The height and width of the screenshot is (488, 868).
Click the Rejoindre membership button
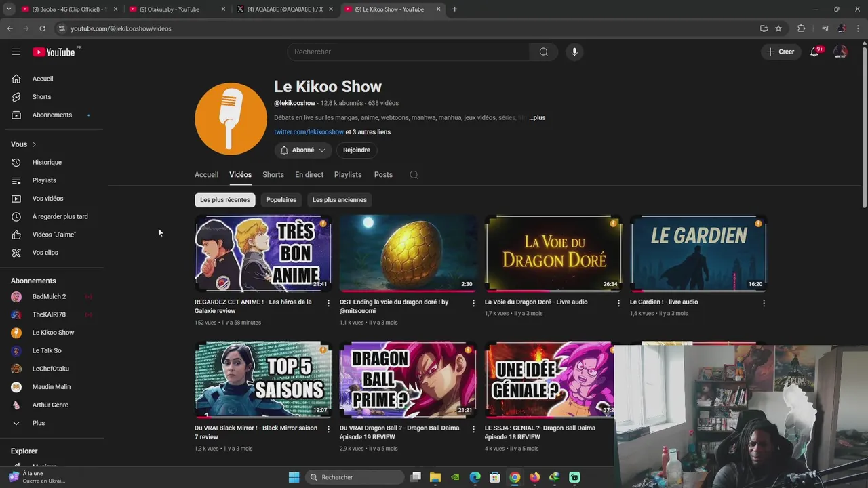(x=357, y=150)
